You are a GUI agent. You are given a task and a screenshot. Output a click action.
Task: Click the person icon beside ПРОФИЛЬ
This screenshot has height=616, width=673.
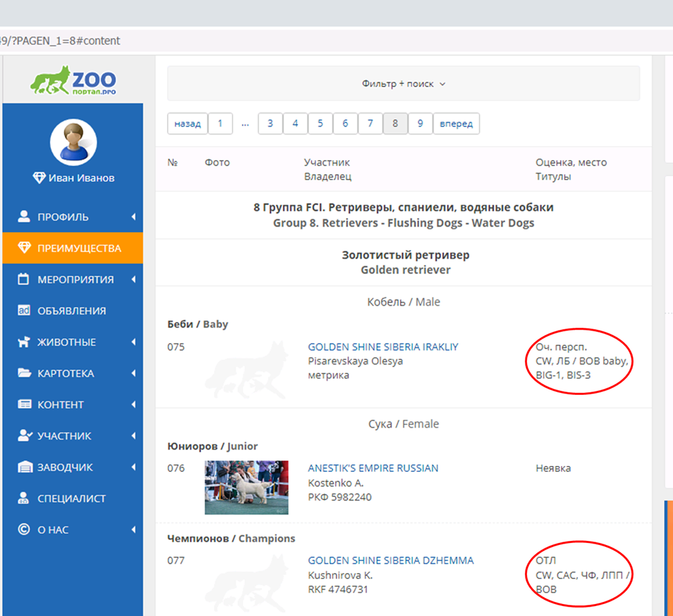[24, 217]
